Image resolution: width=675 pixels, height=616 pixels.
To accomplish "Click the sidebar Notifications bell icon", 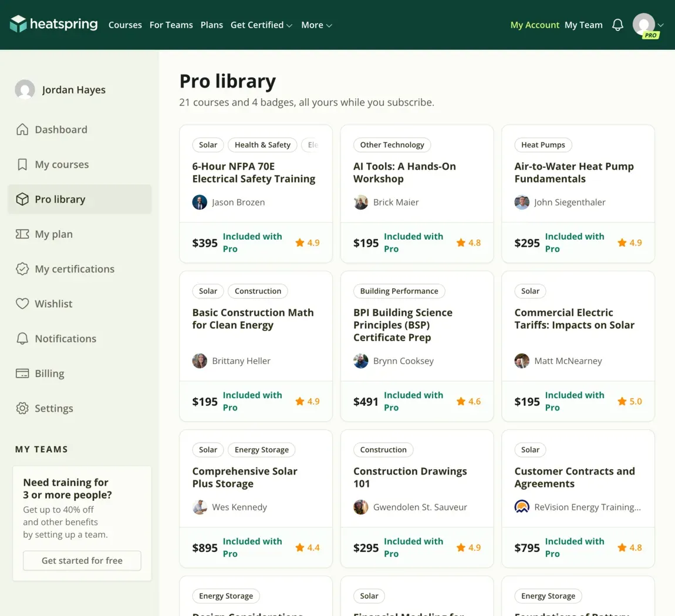I will 22,339.
